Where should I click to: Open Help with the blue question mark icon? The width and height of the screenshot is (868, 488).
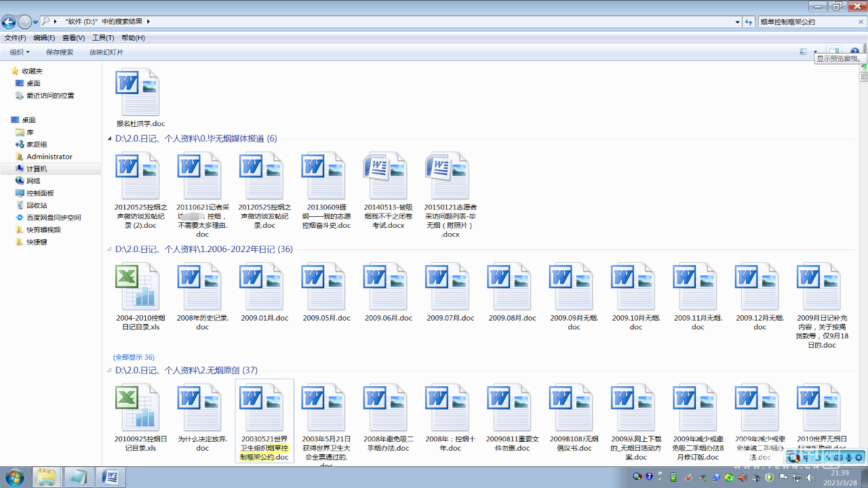[854, 52]
